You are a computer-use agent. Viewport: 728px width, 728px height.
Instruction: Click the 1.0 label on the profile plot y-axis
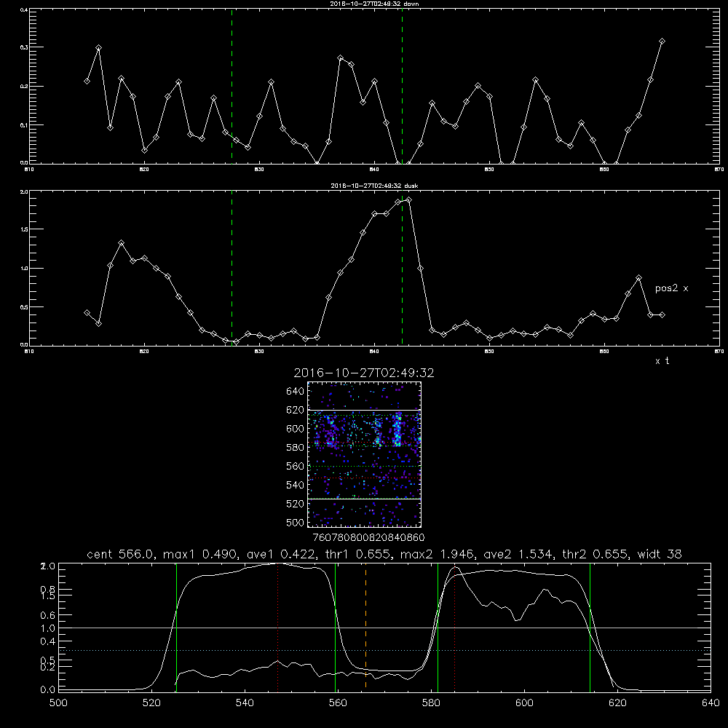pyautogui.click(x=48, y=628)
